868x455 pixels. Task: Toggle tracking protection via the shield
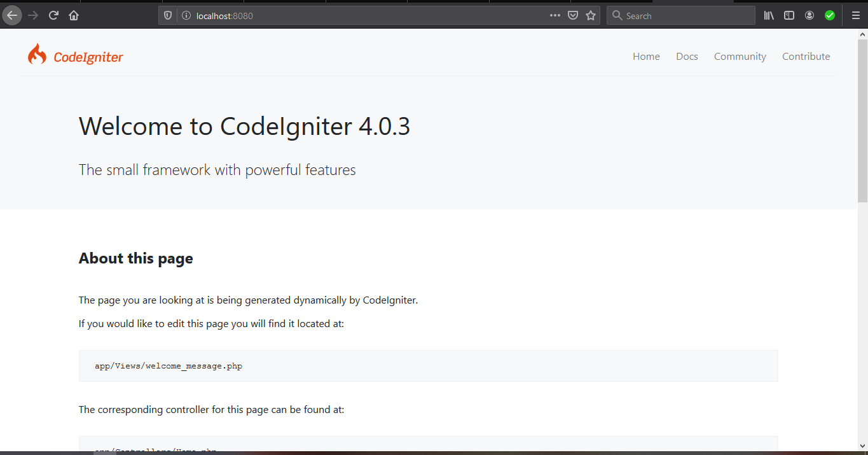pos(167,15)
